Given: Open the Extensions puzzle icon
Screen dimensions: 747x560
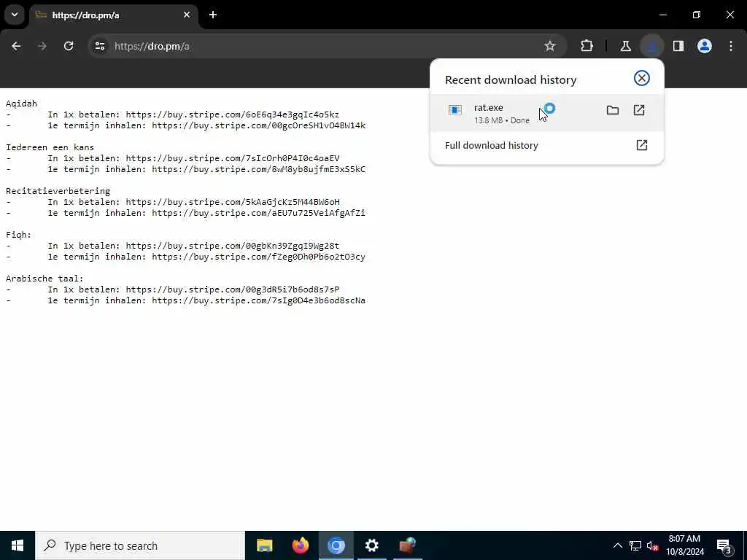Looking at the screenshot, I should (587, 46).
